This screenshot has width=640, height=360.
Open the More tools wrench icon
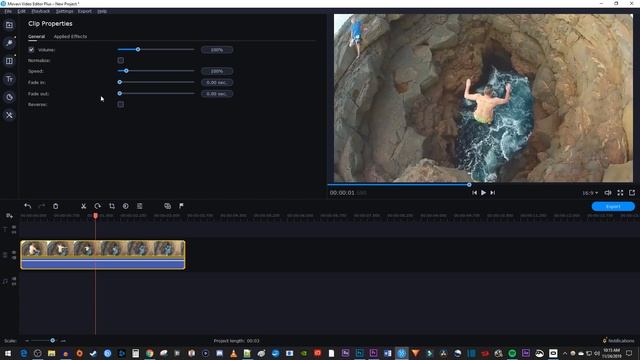click(x=9, y=115)
